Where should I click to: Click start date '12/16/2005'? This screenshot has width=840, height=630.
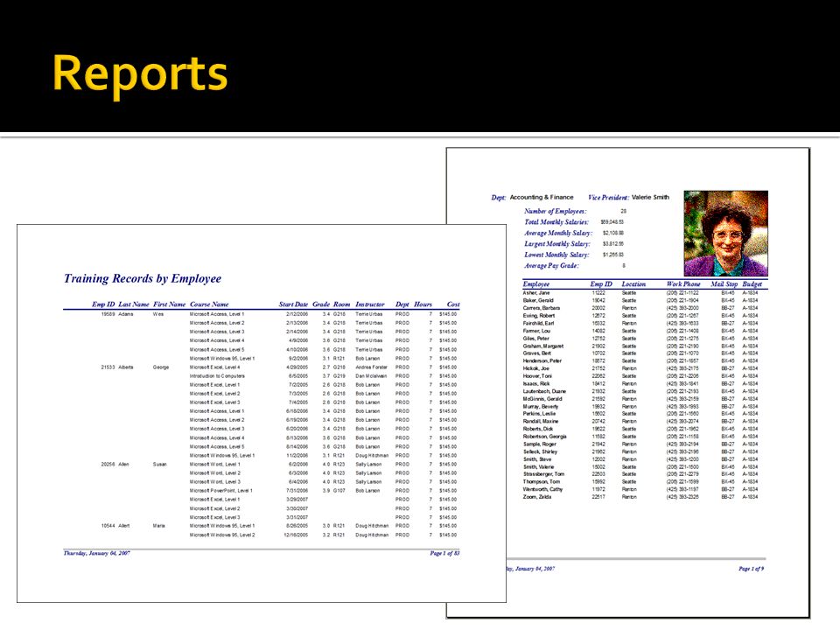pyautogui.click(x=297, y=535)
